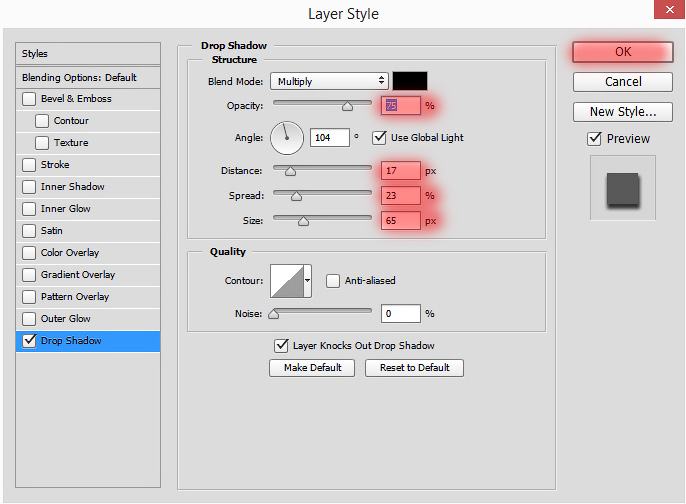Click the style preview thumbnail
The image size is (686, 504).
623,188
